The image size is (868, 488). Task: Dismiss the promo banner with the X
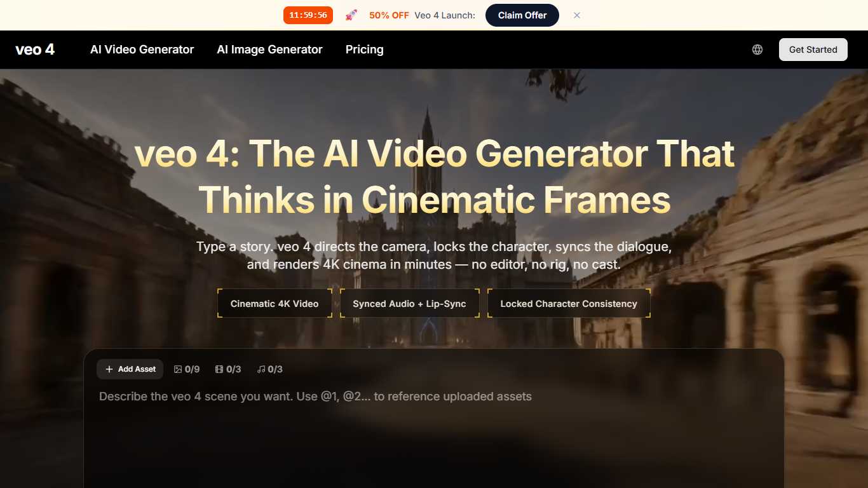[577, 15]
